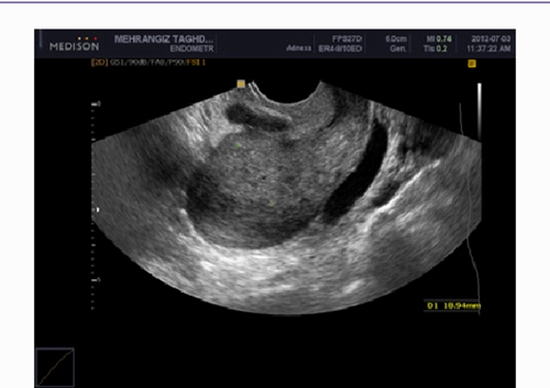Click the 0 depth scale mark
Screen dimensions: 550x388
[x=96, y=104]
